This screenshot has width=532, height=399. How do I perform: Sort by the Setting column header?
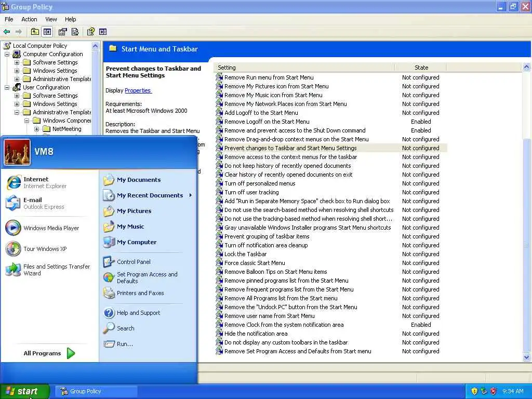(304, 68)
